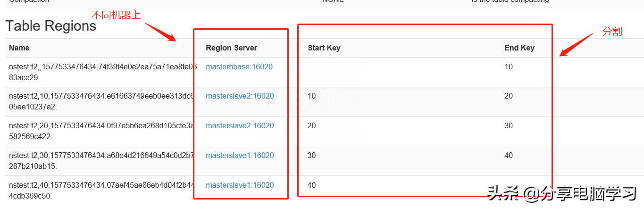Open masterslave2:16020 link in start key 10 row
The width and height of the screenshot is (644, 208).
(x=240, y=96)
